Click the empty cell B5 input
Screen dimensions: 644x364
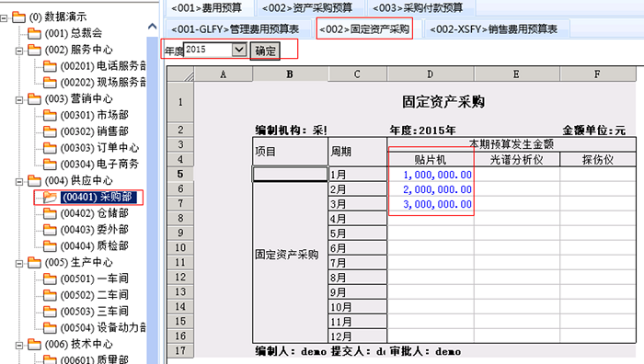290,175
